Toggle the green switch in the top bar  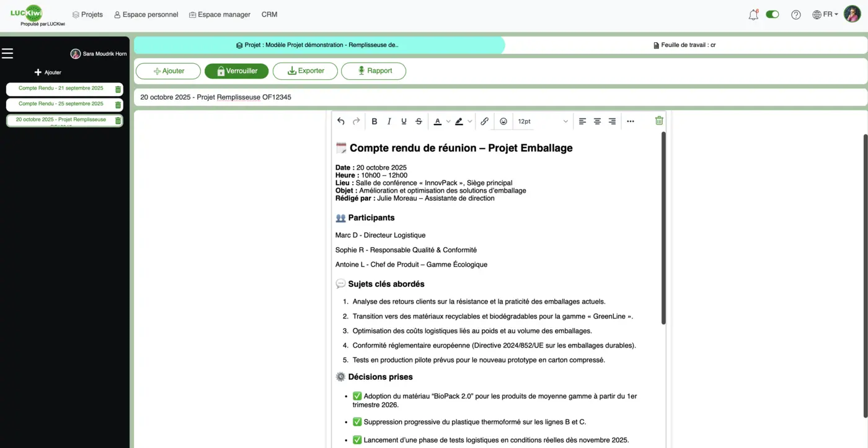(x=773, y=14)
